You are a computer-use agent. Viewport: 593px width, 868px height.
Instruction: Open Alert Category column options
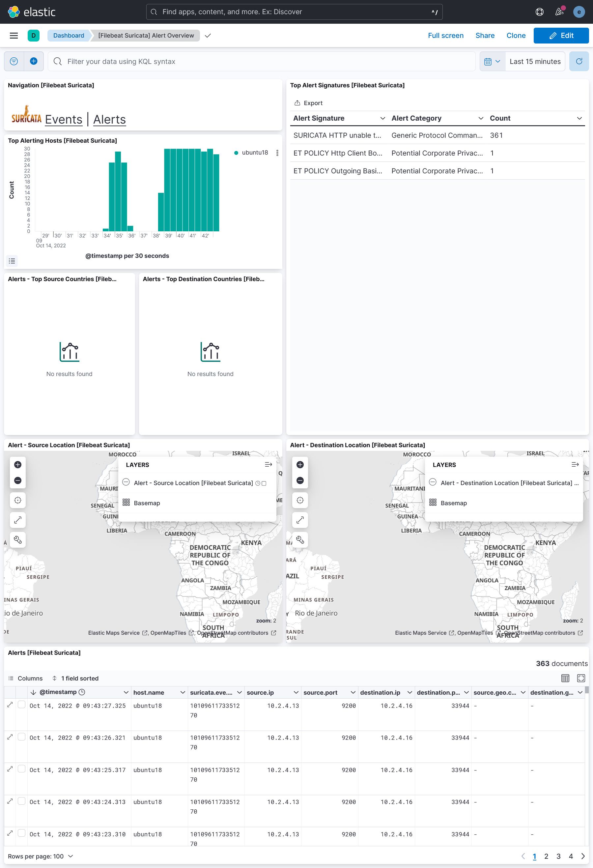(481, 118)
